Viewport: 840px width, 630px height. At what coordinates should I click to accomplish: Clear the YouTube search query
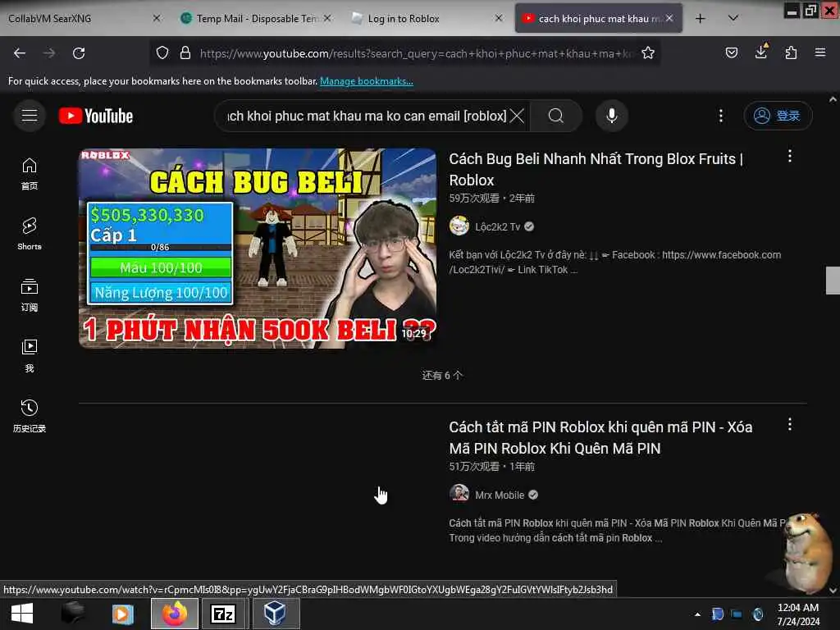517,116
